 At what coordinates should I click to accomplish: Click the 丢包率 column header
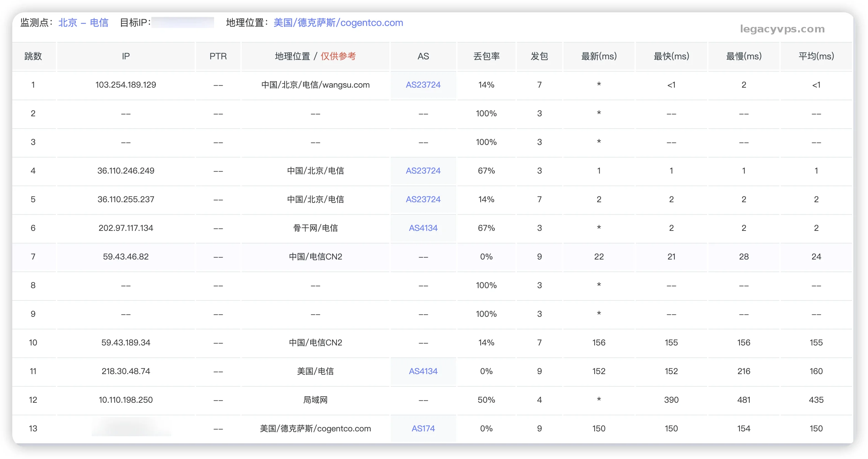pos(486,56)
